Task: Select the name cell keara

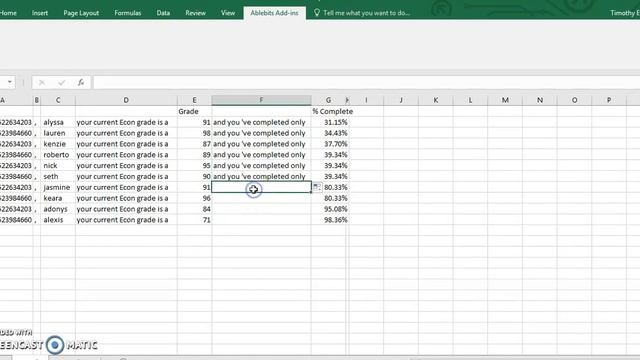Action: pyautogui.click(x=58, y=198)
